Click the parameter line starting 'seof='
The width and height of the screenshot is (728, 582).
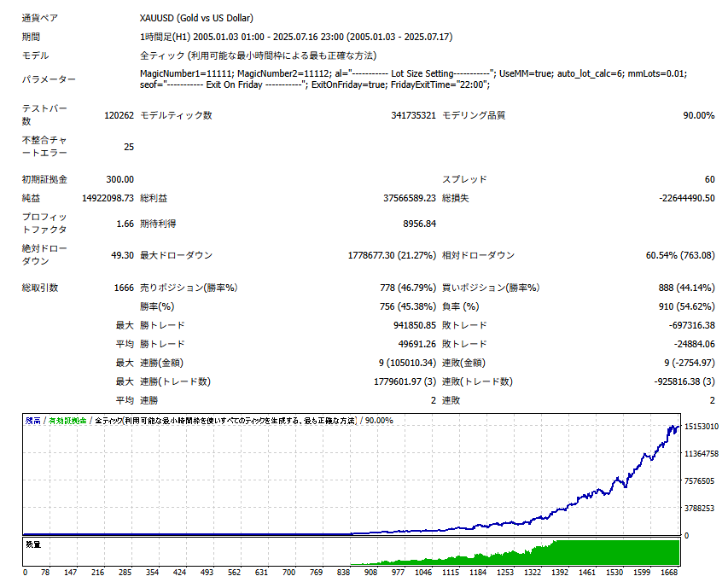point(315,85)
